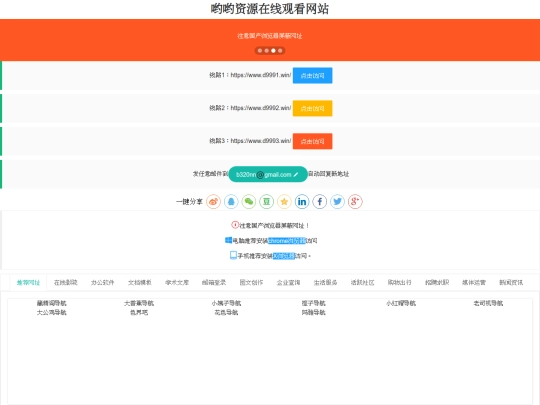540x405 pixels.
Task: Open the 媒体运营 tab
Action: [x=474, y=282]
